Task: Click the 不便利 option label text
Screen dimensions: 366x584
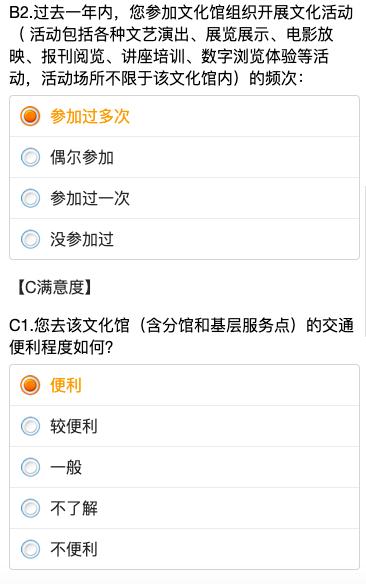Action: [74, 549]
